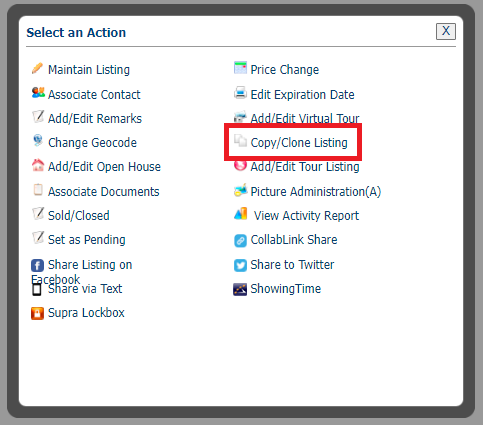Click the calendar icon for Price Change
Screen dimensions: 483x425
click(240, 68)
